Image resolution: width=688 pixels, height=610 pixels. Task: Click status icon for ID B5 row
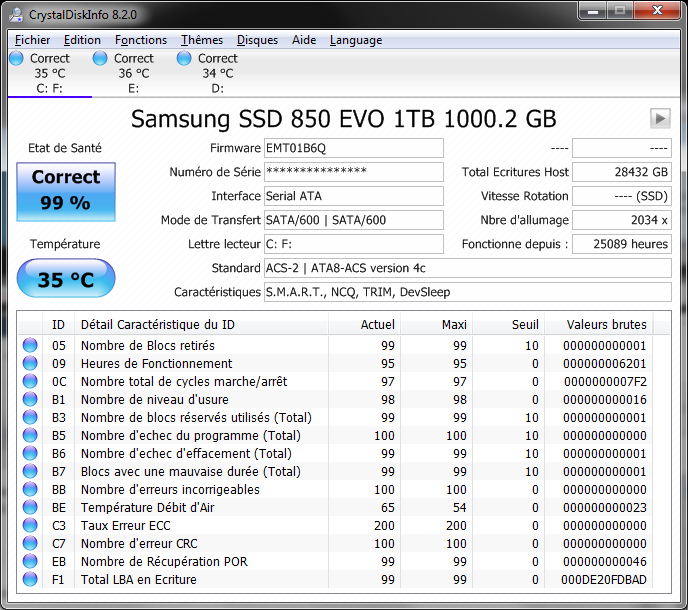(30, 435)
